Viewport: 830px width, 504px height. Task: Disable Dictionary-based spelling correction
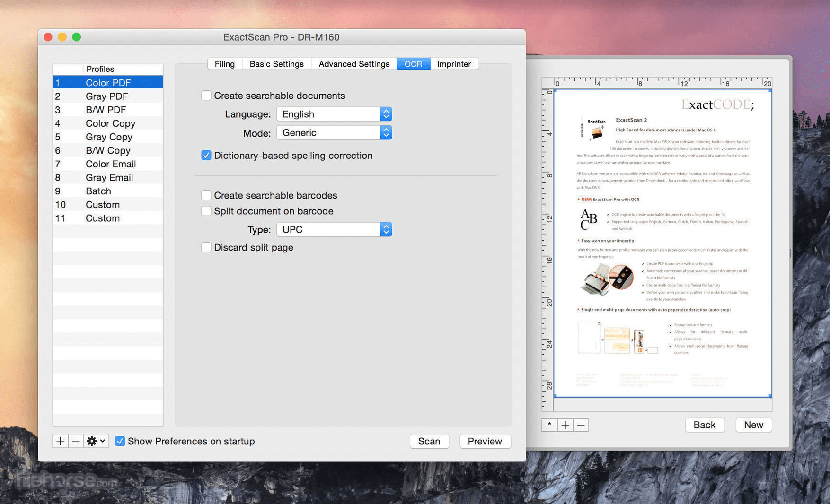click(x=206, y=155)
